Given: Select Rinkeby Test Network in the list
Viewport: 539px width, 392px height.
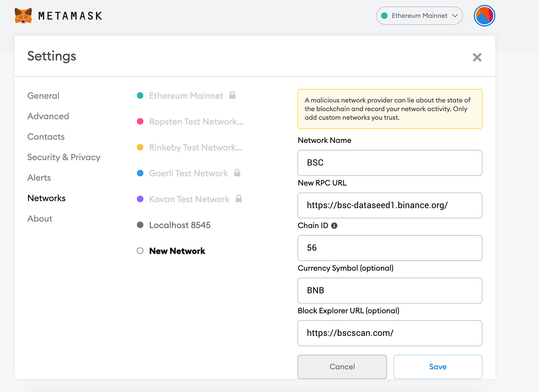Looking at the screenshot, I should click(196, 147).
